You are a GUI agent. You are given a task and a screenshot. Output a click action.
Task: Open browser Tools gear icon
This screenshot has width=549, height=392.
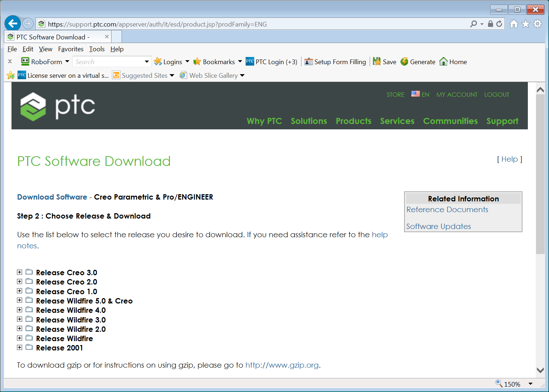[538, 24]
